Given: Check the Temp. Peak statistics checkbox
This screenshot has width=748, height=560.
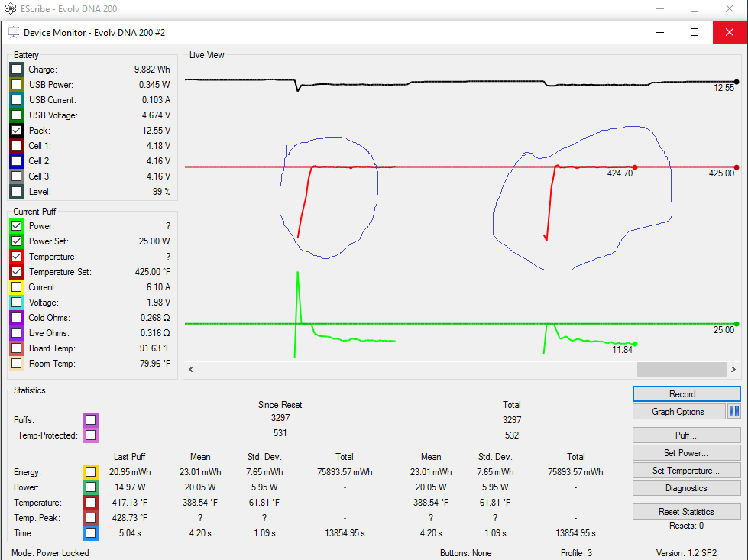Looking at the screenshot, I should pos(91,517).
